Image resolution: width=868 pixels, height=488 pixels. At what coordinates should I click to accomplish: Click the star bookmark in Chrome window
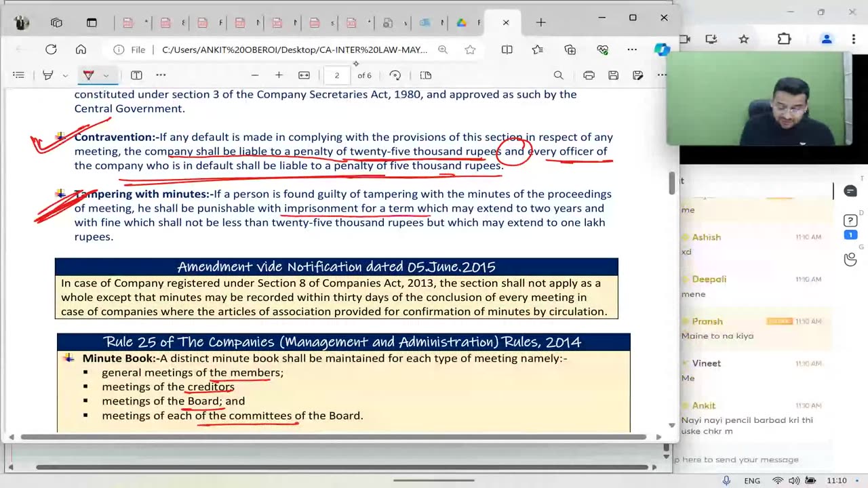[744, 39]
